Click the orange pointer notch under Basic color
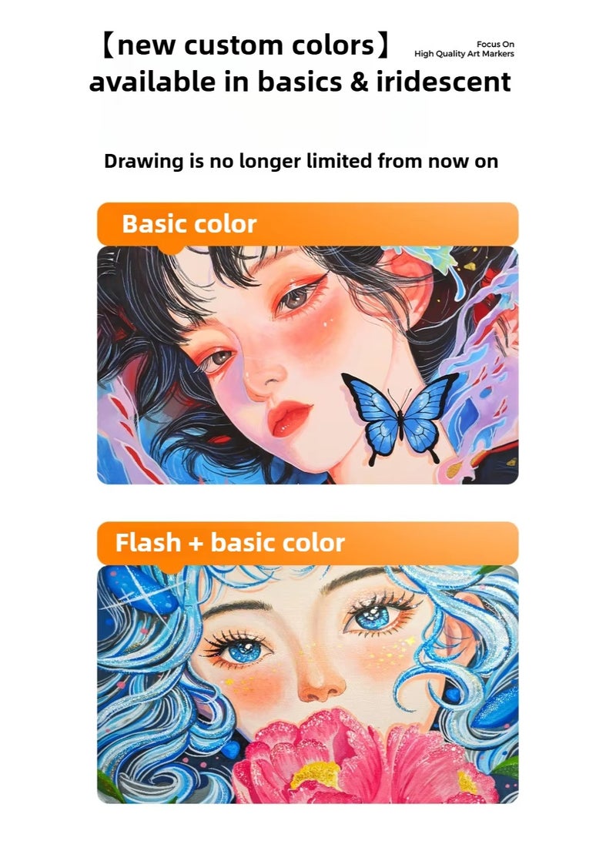 click(170, 250)
